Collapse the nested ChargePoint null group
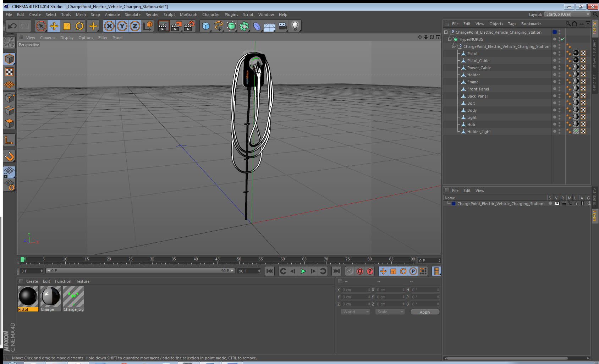Screen dimensions: 599x364 [x=454, y=46]
